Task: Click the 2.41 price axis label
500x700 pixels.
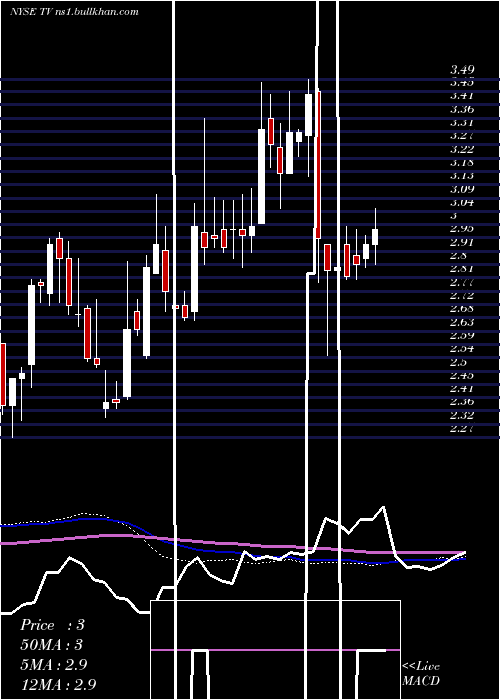Action: 462,389
